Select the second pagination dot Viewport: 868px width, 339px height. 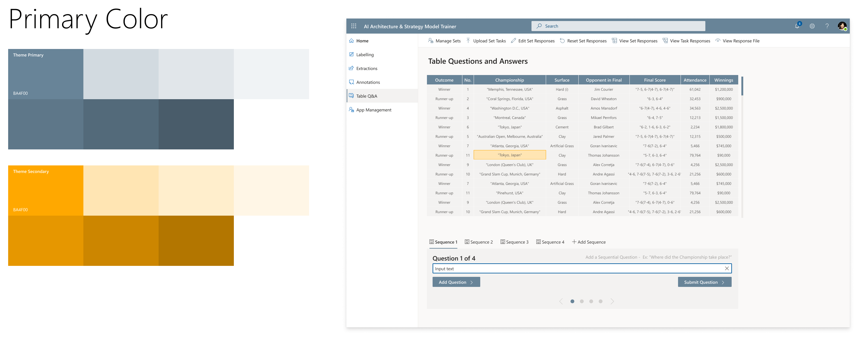(581, 301)
